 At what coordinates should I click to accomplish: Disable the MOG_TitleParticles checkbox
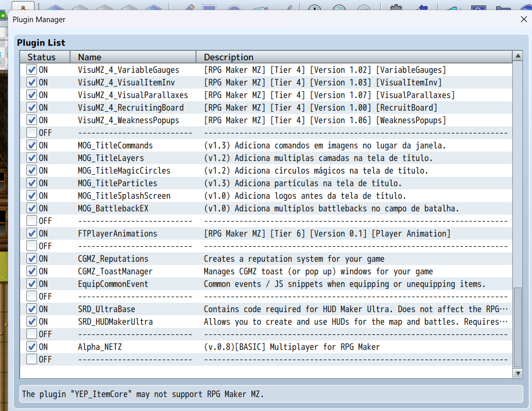[x=32, y=183]
